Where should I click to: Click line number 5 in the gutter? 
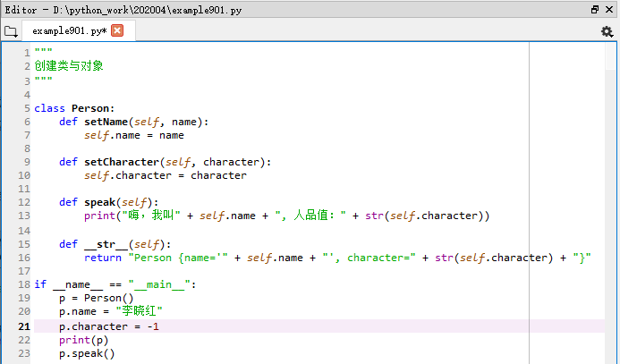tap(27, 108)
